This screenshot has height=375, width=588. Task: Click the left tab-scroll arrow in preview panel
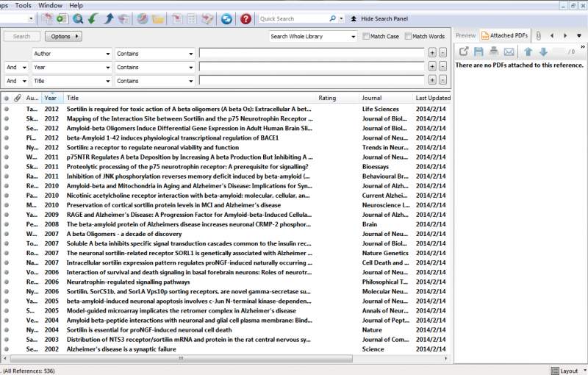click(552, 35)
